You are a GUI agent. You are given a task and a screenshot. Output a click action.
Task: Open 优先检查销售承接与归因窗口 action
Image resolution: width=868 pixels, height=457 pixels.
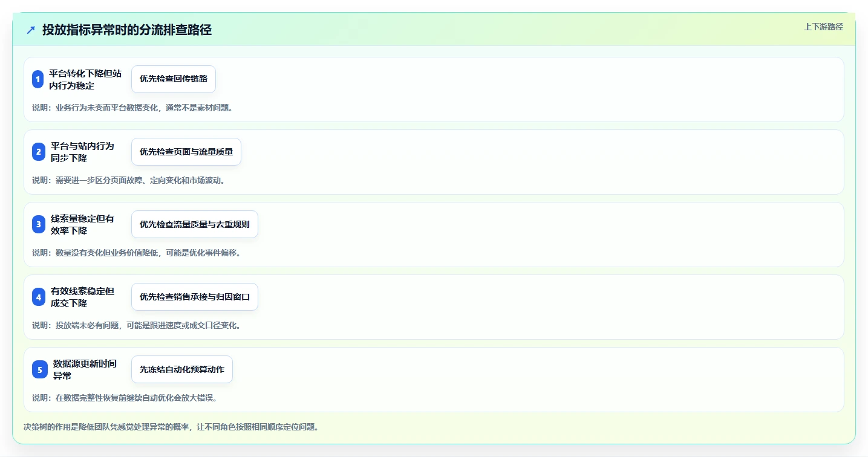coord(195,297)
